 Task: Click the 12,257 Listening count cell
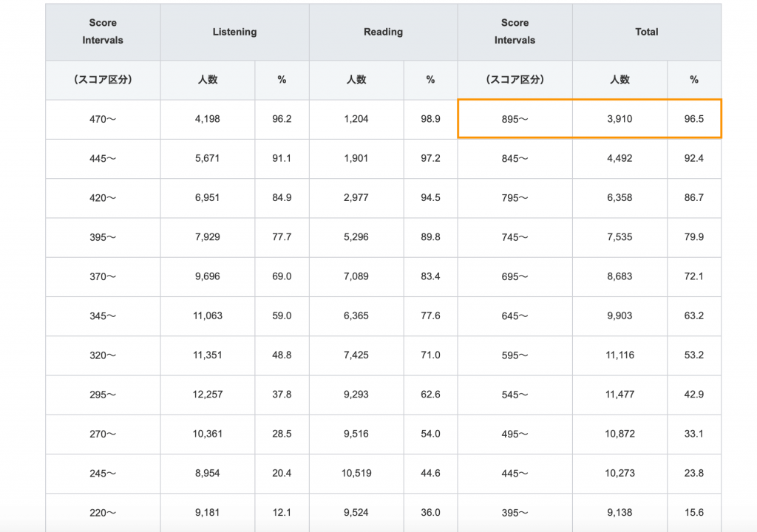[x=207, y=395]
